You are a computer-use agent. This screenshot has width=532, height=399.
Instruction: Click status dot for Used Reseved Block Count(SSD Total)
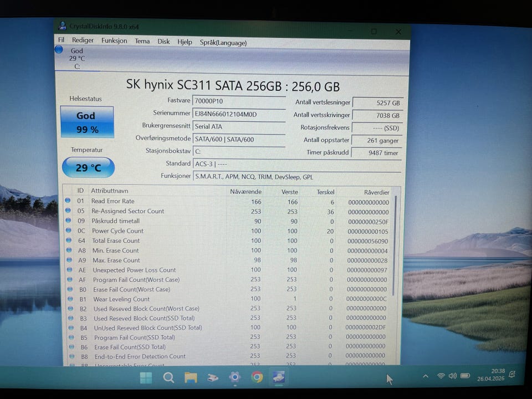(71, 318)
